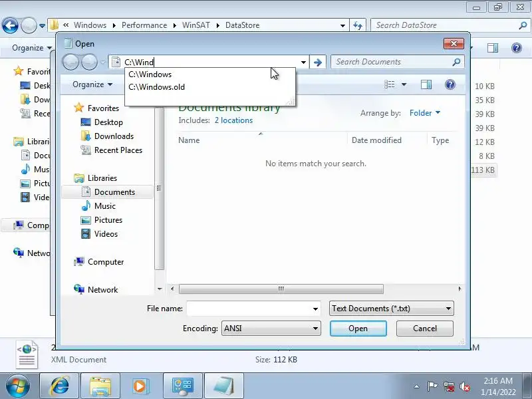Toggle the preview pane in Open dialog
This screenshot has height=399, width=532.
click(426, 84)
